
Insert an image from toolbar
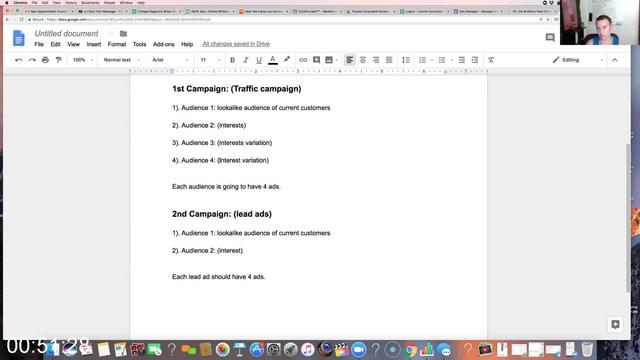tap(329, 60)
